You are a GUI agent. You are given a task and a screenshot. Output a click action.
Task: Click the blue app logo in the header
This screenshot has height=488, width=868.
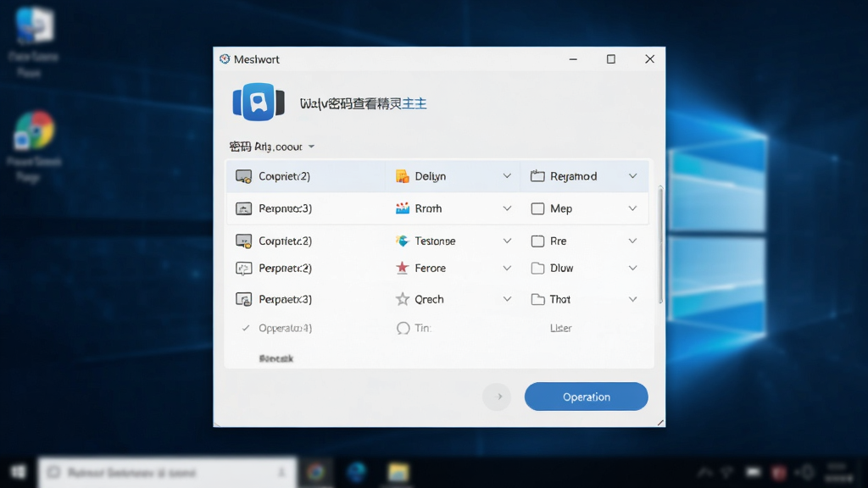(259, 102)
